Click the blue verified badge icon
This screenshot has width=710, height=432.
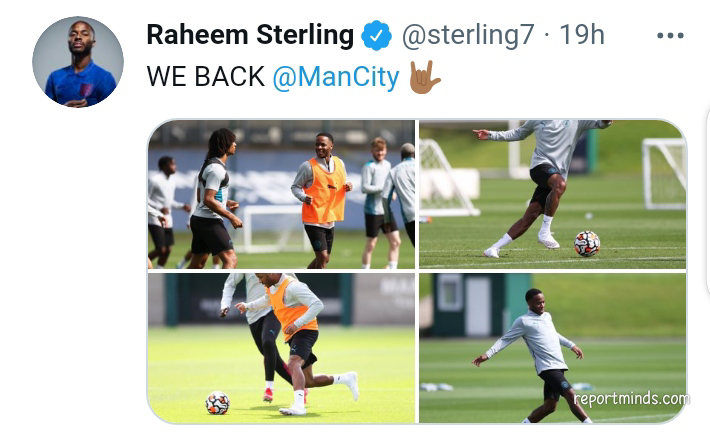pos(376,35)
